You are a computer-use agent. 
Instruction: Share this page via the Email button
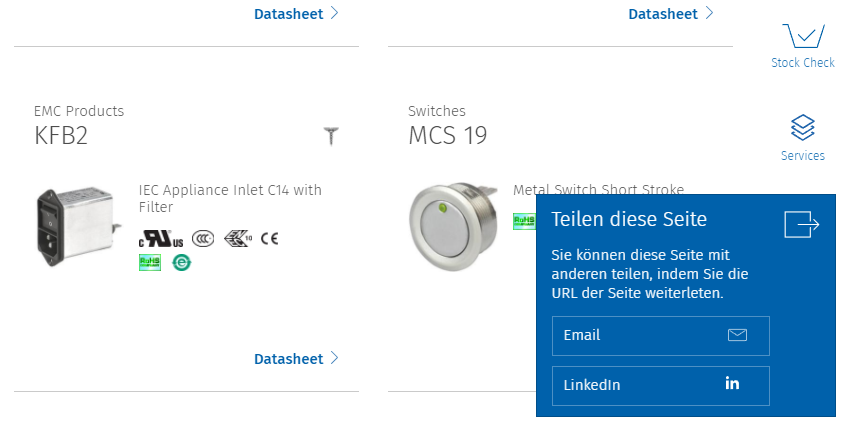[x=660, y=336]
